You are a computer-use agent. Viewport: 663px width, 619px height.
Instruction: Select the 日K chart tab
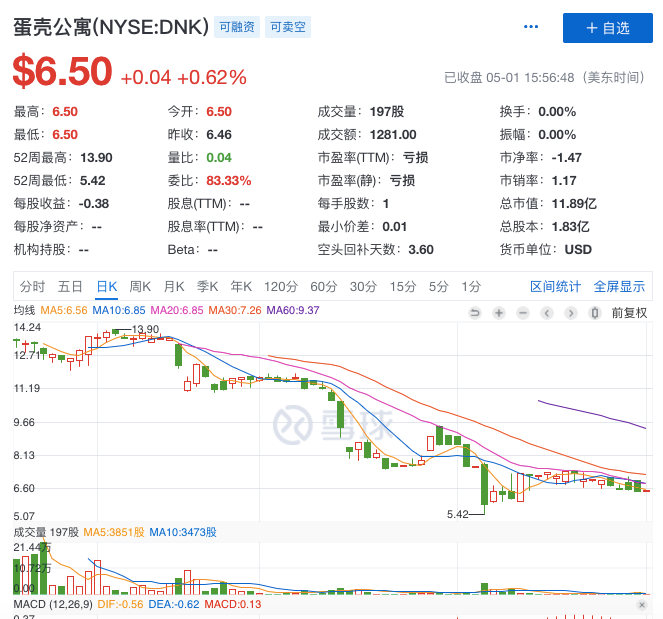[106, 286]
